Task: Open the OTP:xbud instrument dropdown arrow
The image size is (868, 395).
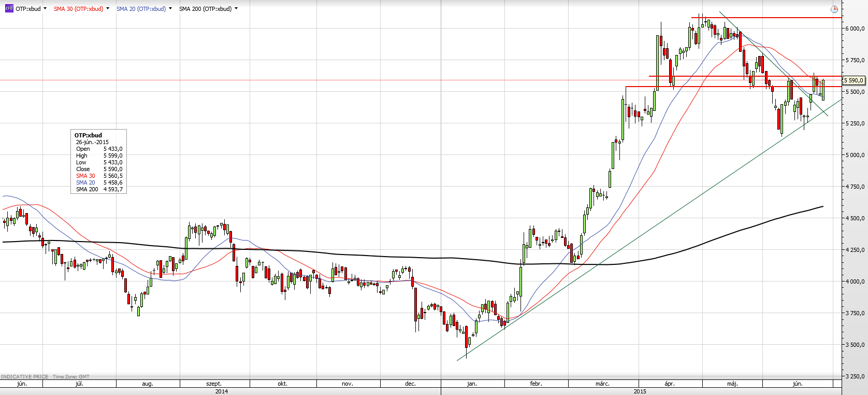Action: (x=45, y=8)
